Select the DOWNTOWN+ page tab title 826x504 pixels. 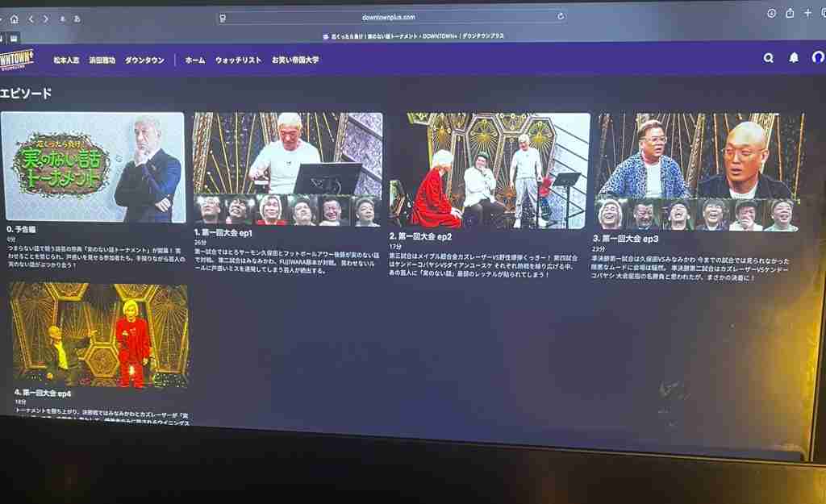[x=414, y=35]
